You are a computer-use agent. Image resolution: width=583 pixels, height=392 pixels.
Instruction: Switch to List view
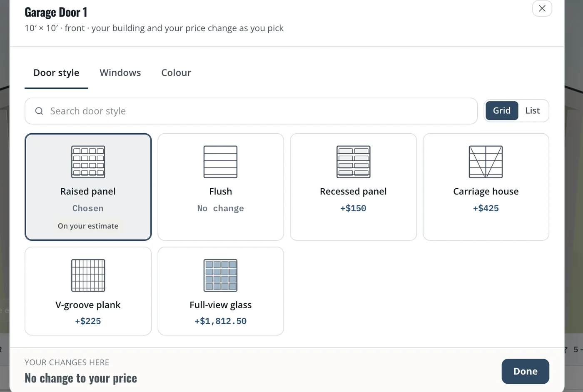[x=532, y=111]
